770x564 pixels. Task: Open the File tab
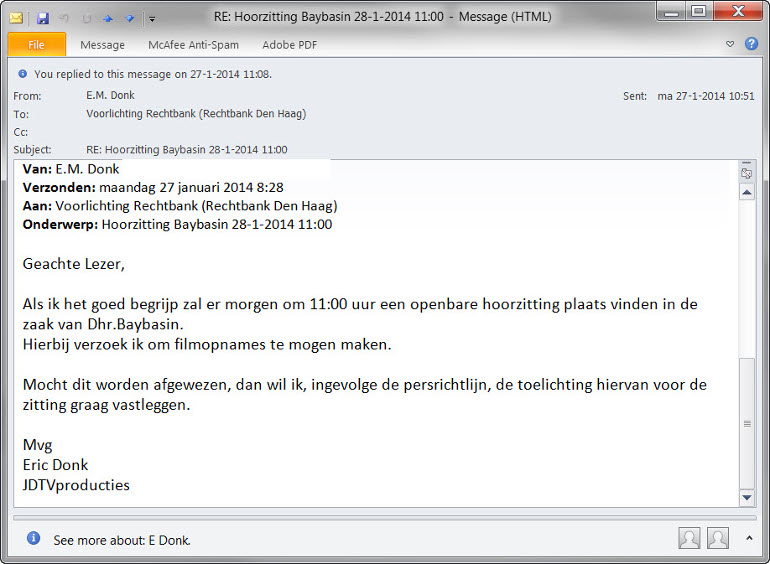[x=36, y=45]
